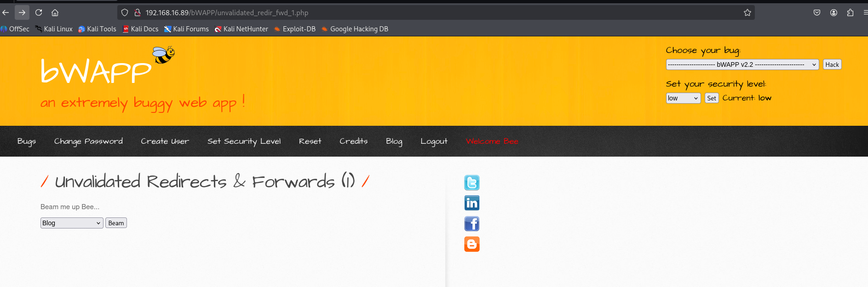Click the 'Current: low' text
This screenshot has width=868, height=287.
[747, 98]
